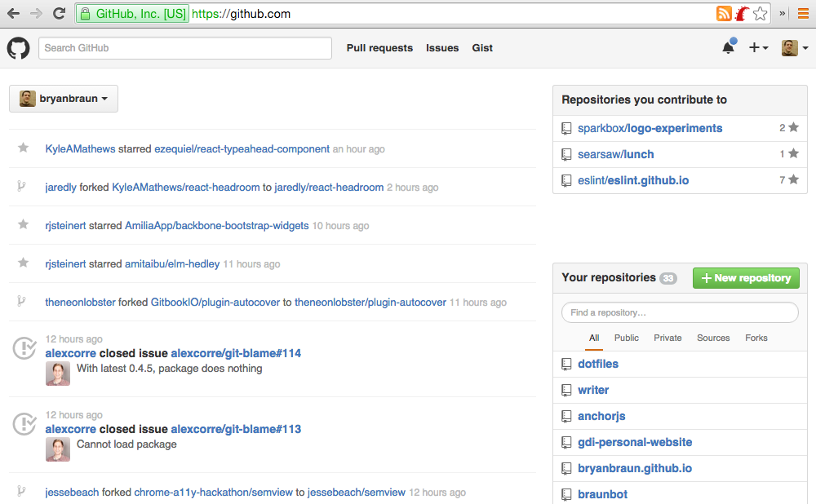Reload the page with refresh icon
This screenshot has height=504, width=816.
(59, 14)
